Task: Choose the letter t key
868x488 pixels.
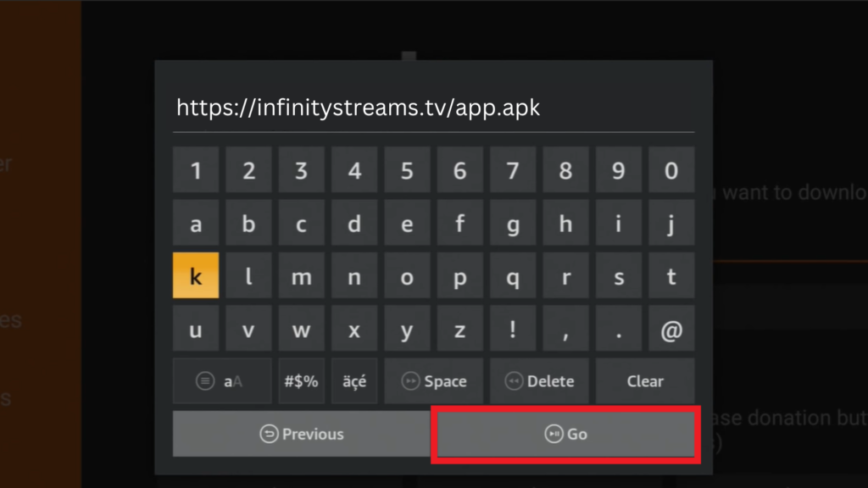Action: 671,275
